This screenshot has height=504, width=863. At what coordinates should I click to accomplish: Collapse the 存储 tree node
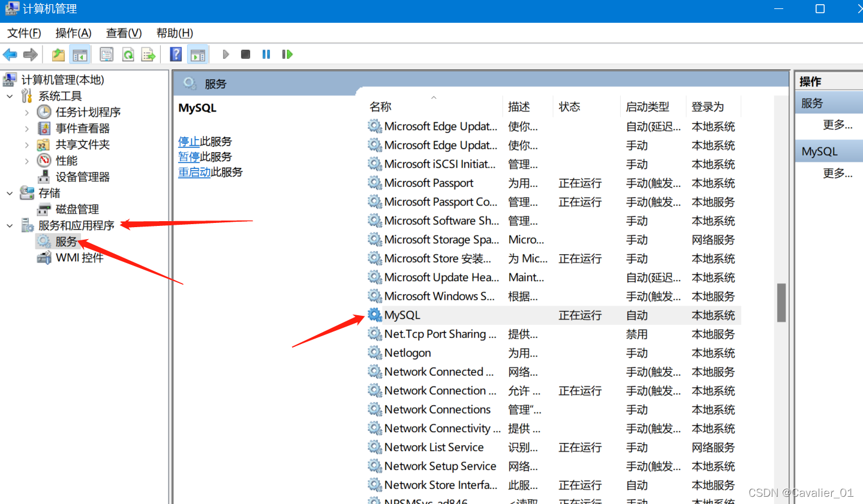pos(10,193)
